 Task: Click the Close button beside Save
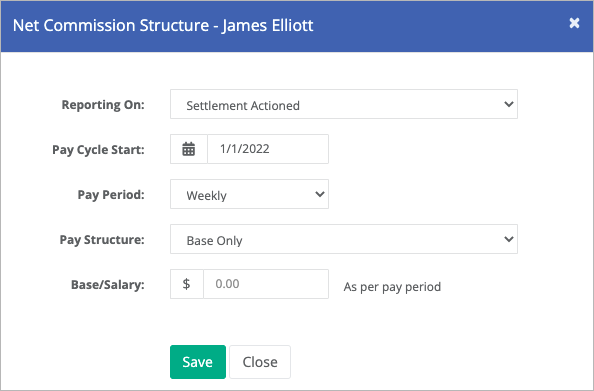coord(260,362)
